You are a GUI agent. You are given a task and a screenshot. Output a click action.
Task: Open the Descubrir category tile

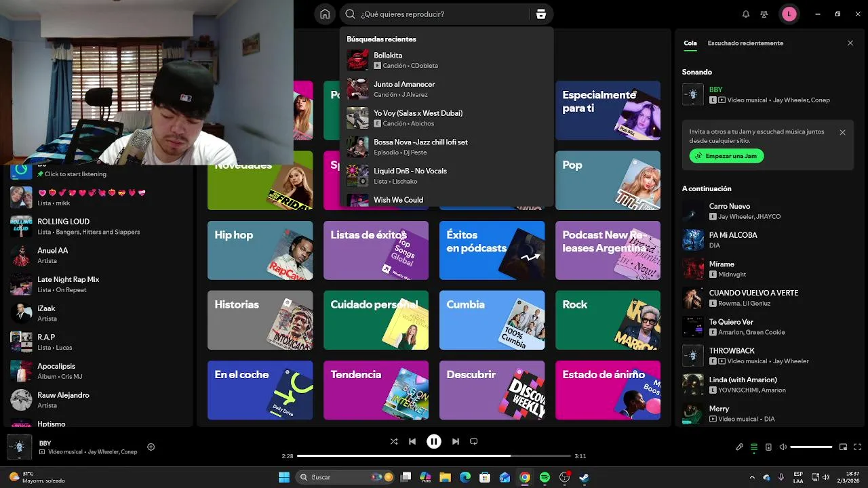point(492,390)
